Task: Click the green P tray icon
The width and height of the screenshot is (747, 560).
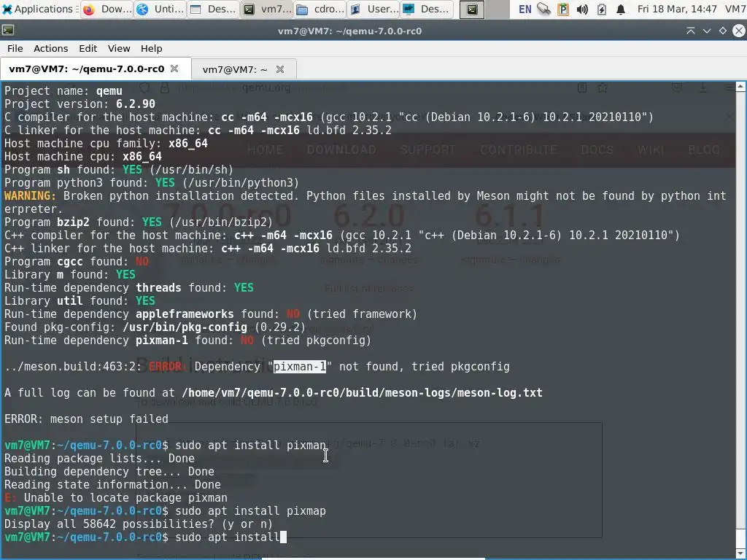Action: click(562, 9)
